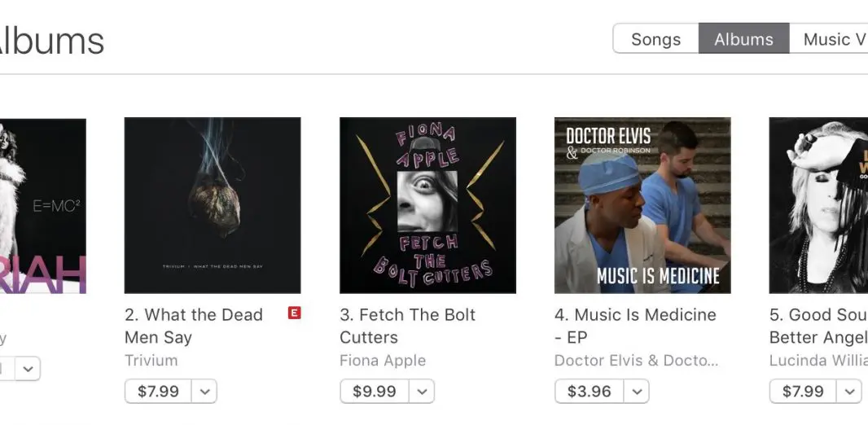Open the Lucinda Williams album cover
The height and width of the screenshot is (425, 868).
click(818, 205)
